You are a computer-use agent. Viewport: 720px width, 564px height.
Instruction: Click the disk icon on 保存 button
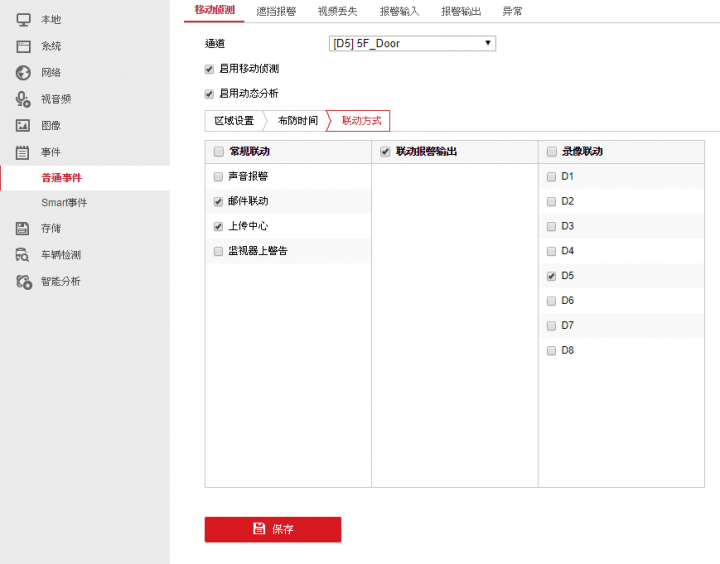click(x=259, y=529)
